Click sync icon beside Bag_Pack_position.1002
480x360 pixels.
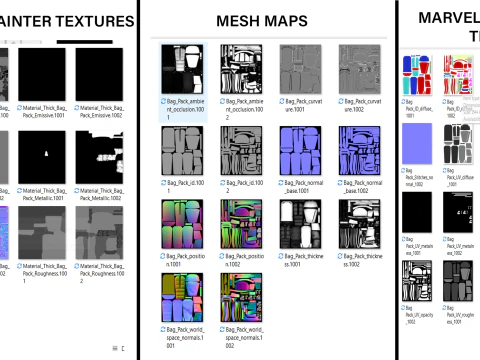click(222, 256)
